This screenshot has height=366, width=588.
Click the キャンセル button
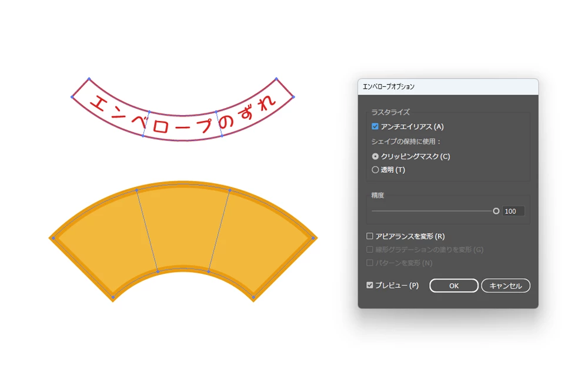(x=506, y=286)
